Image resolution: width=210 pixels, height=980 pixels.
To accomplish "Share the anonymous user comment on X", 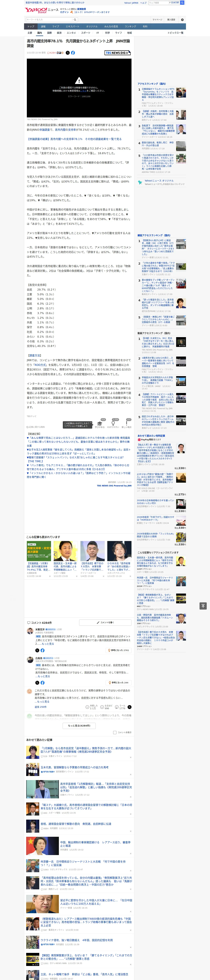I will [130, 707].
